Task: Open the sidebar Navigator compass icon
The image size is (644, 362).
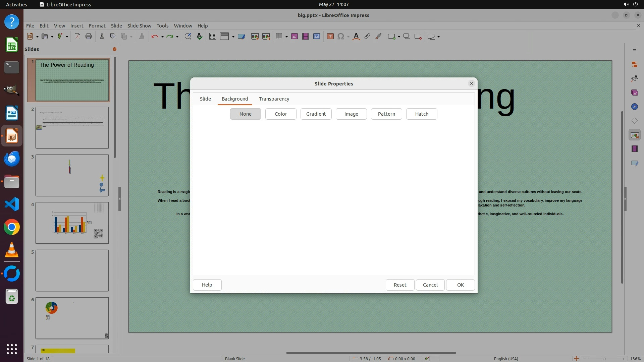Action: 634,107
